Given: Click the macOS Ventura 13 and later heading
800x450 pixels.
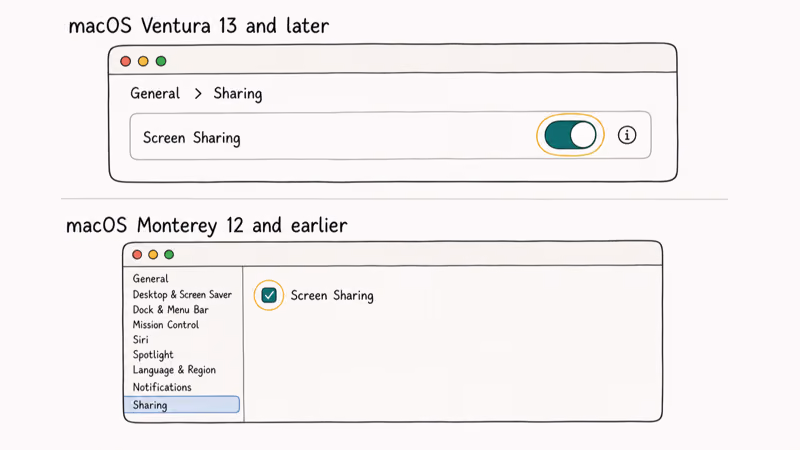Looking at the screenshot, I should coord(199,26).
